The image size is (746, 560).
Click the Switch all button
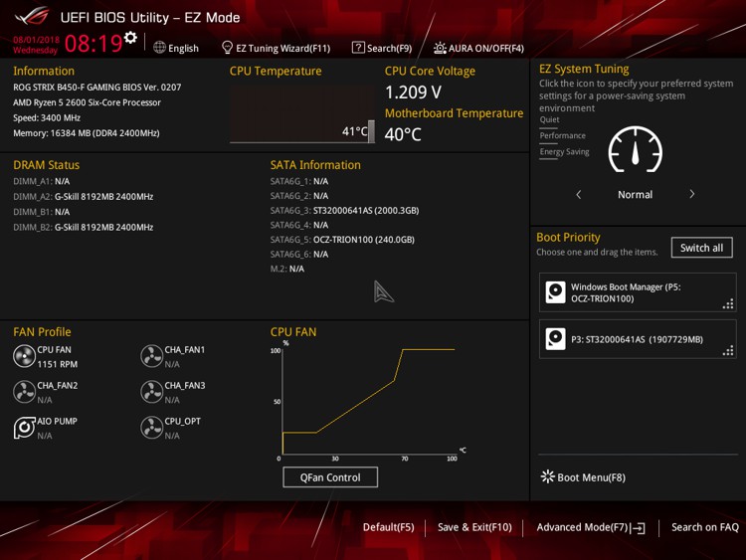(x=702, y=248)
